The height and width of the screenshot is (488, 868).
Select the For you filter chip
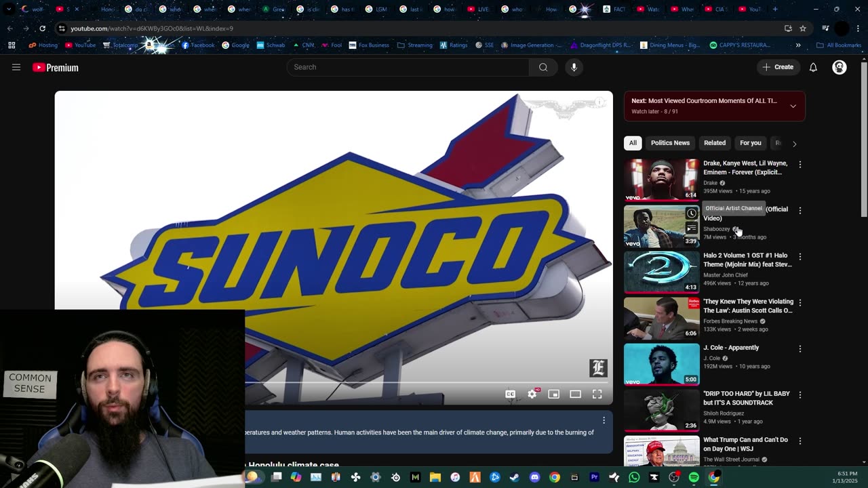751,143
